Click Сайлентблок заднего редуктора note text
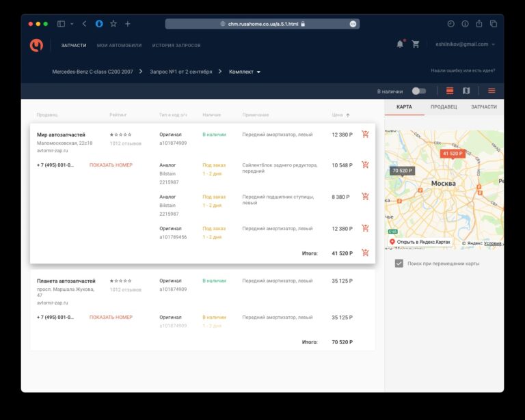Screen dimensions: 525x420 pos(280,168)
